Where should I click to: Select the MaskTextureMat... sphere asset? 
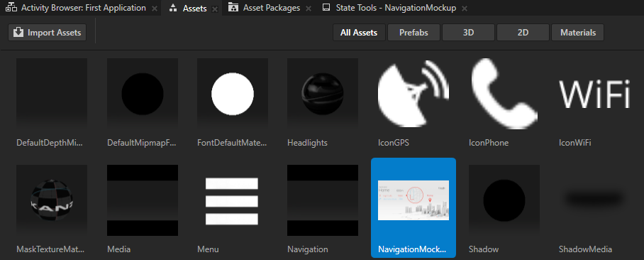click(x=52, y=200)
